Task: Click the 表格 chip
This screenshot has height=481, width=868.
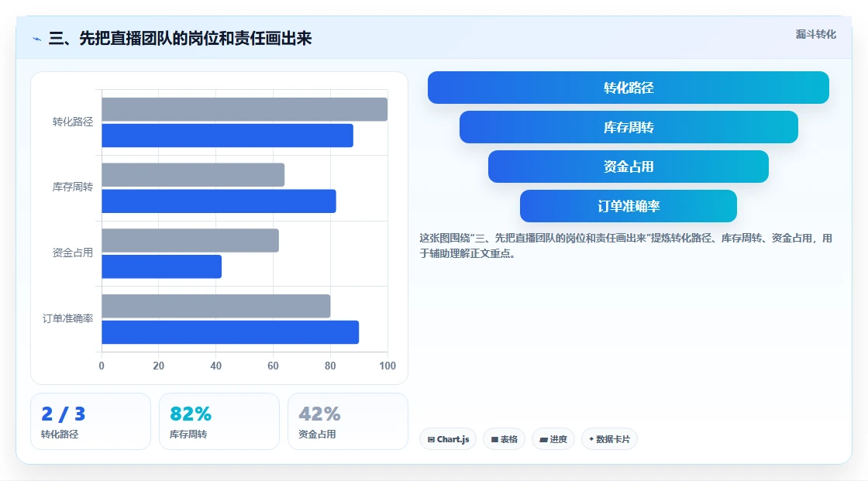Action: 505,439
